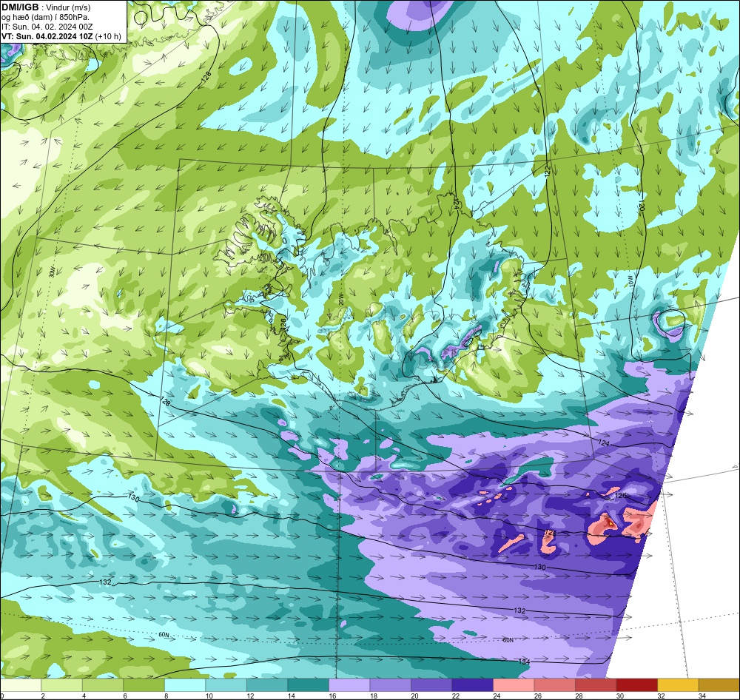Pick the 6–8 m/s green legend swatch
740x700 pixels.
(x=144, y=685)
